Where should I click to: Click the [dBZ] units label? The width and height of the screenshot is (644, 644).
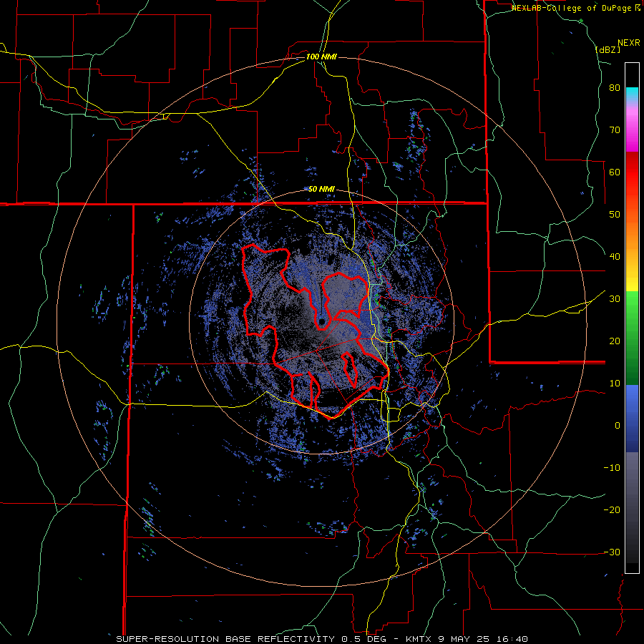tap(608, 49)
